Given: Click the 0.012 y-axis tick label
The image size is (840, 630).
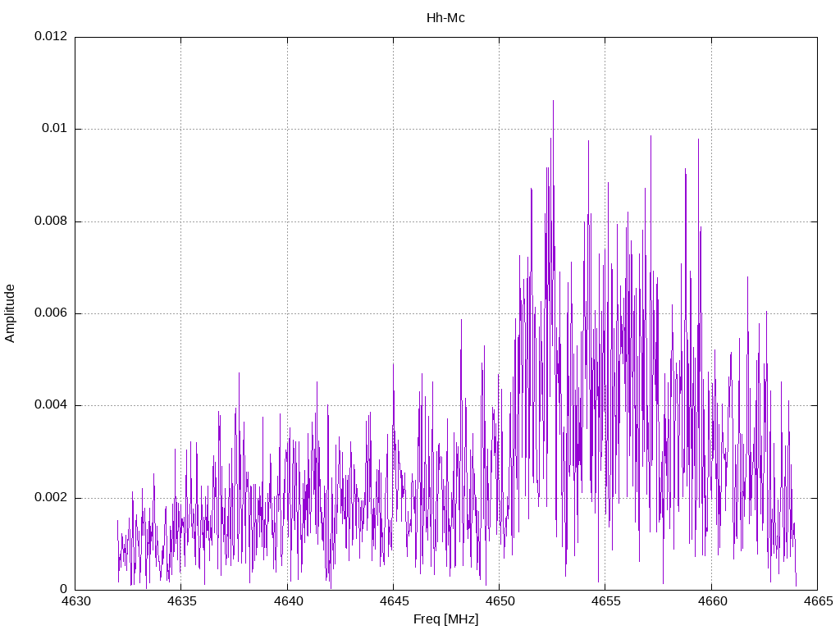Looking at the screenshot, I should pos(51,36).
